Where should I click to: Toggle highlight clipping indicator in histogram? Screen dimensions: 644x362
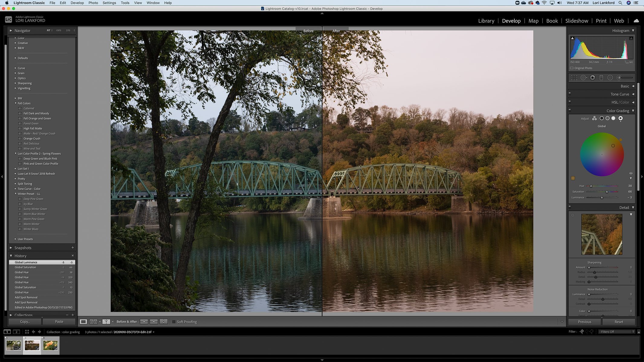click(x=631, y=38)
